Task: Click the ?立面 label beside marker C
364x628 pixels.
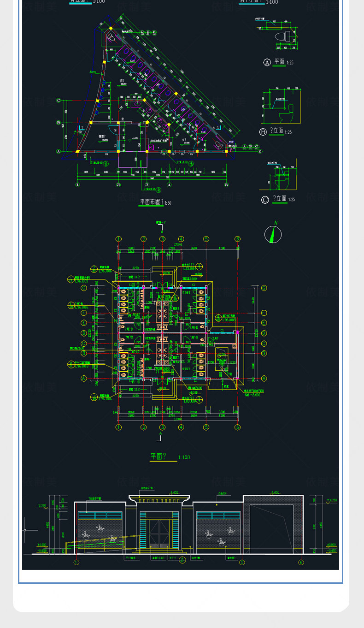Action: pos(280,199)
